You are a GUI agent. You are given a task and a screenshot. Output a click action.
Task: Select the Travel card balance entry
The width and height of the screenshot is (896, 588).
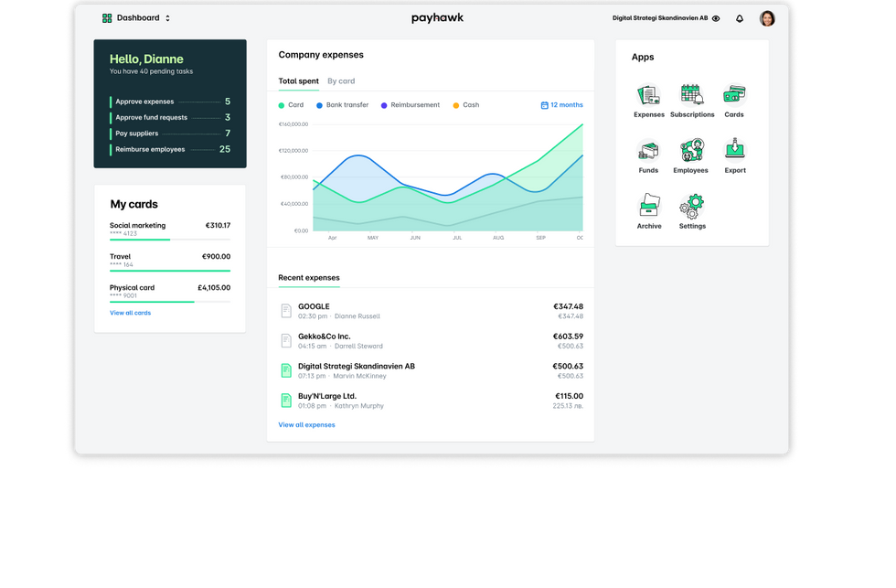coord(170,262)
